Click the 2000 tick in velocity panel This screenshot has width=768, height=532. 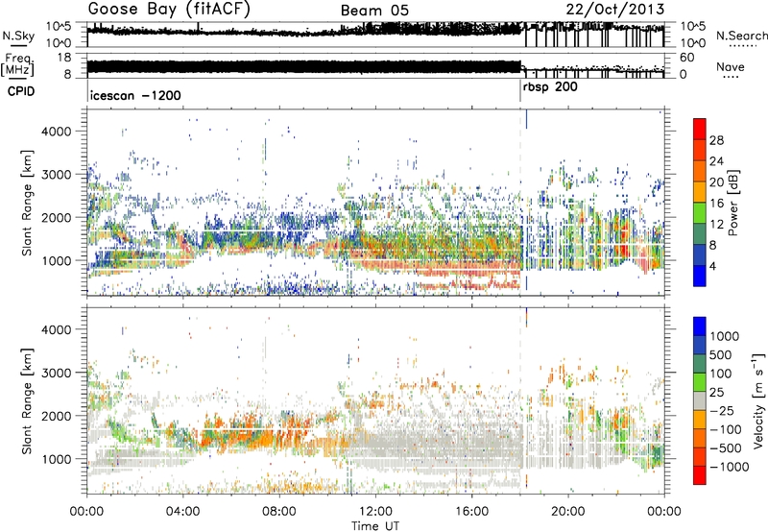(56, 416)
